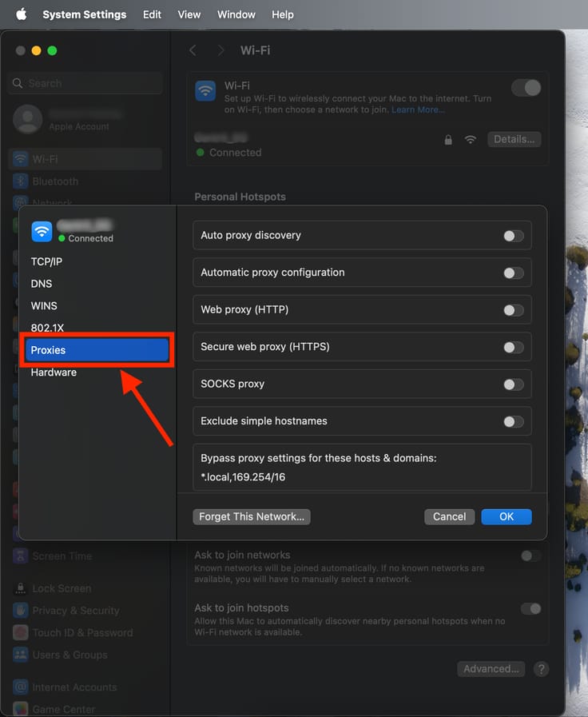Click the bypass proxy hosts field
The width and height of the screenshot is (588, 717).
362,476
